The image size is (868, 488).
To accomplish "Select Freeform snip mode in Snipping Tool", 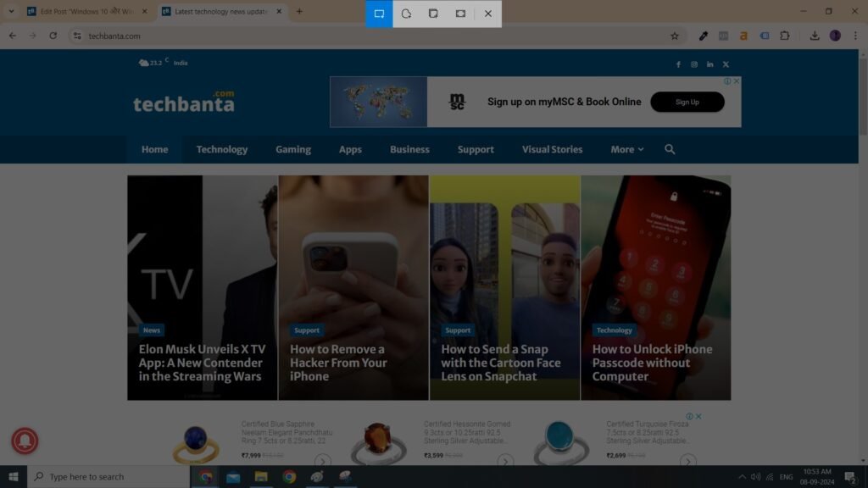I will point(406,14).
